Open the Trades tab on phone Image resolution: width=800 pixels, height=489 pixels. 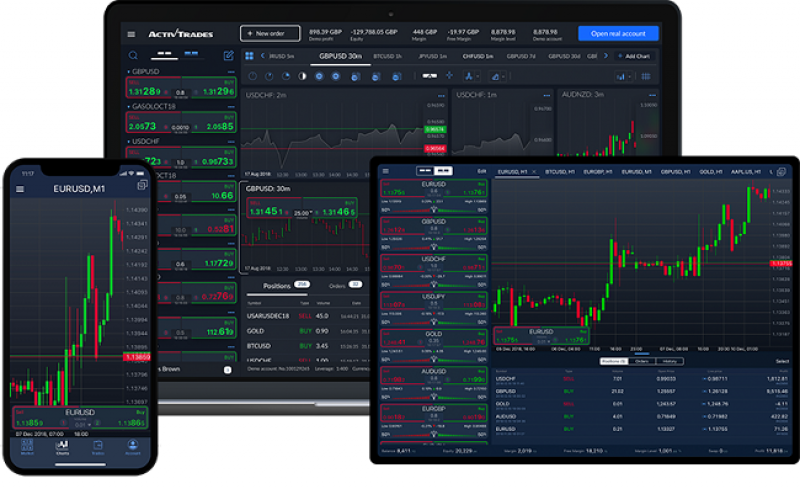[97, 448]
